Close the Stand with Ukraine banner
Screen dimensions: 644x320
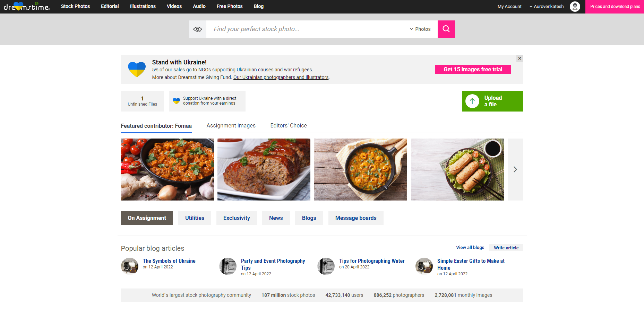tap(520, 59)
